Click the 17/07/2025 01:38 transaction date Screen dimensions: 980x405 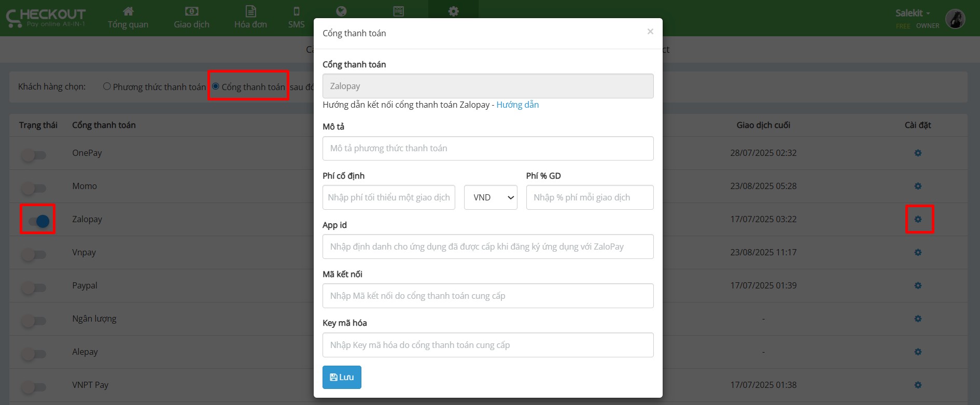pyautogui.click(x=763, y=385)
